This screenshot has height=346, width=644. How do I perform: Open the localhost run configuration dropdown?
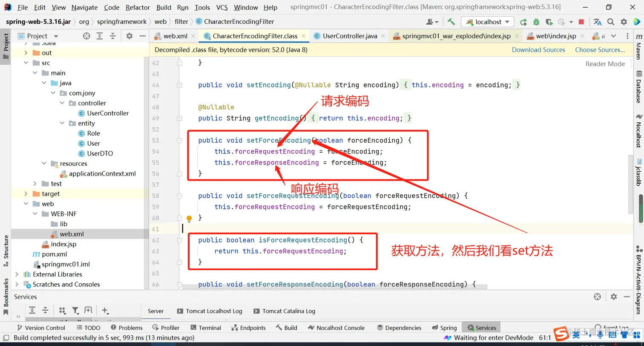(x=488, y=22)
